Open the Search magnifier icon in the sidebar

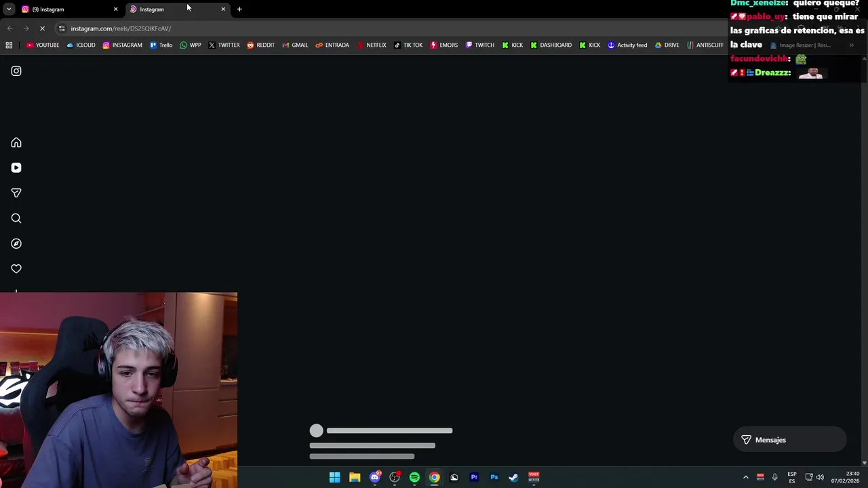[x=16, y=218]
